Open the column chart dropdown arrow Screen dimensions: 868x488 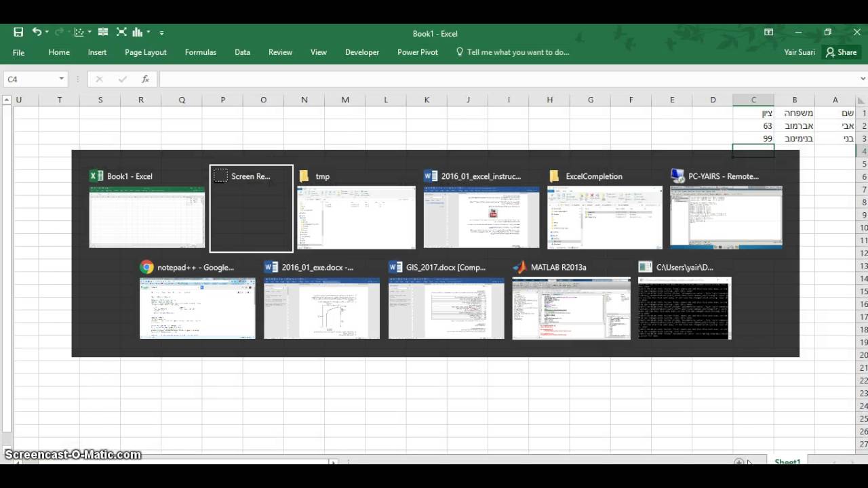(x=148, y=33)
